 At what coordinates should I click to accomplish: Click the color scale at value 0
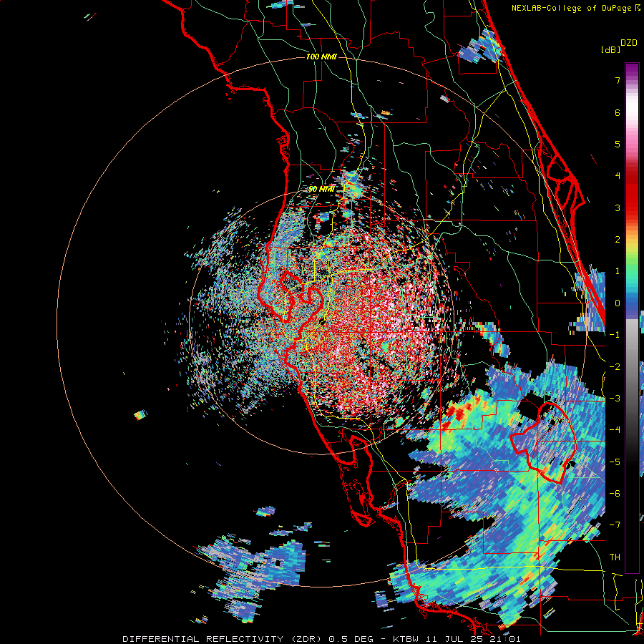tap(632, 303)
